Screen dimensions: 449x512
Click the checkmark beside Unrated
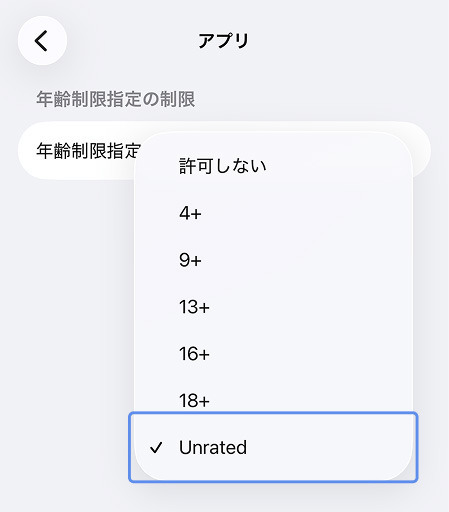[156, 448]
